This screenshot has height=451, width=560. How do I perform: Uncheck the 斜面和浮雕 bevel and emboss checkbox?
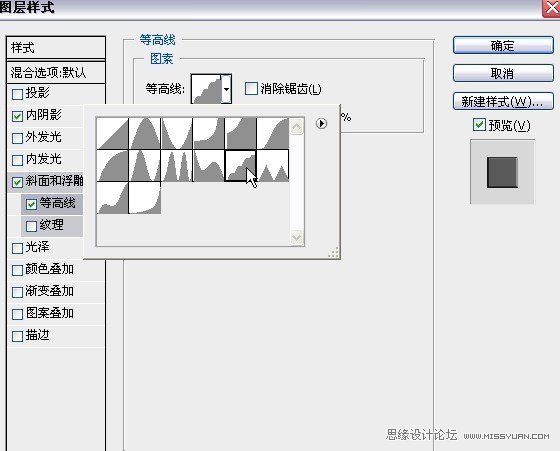[x=17, y=182]
